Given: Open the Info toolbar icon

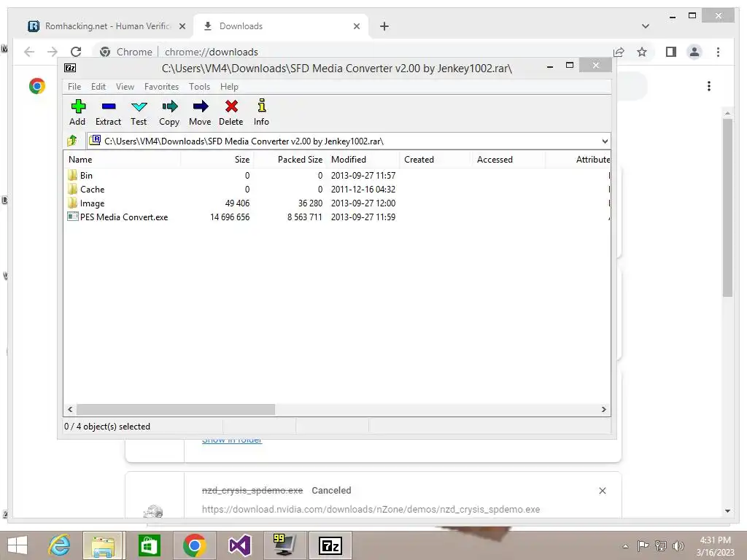Looking at the screenshot, I should [x=262, y=105].
